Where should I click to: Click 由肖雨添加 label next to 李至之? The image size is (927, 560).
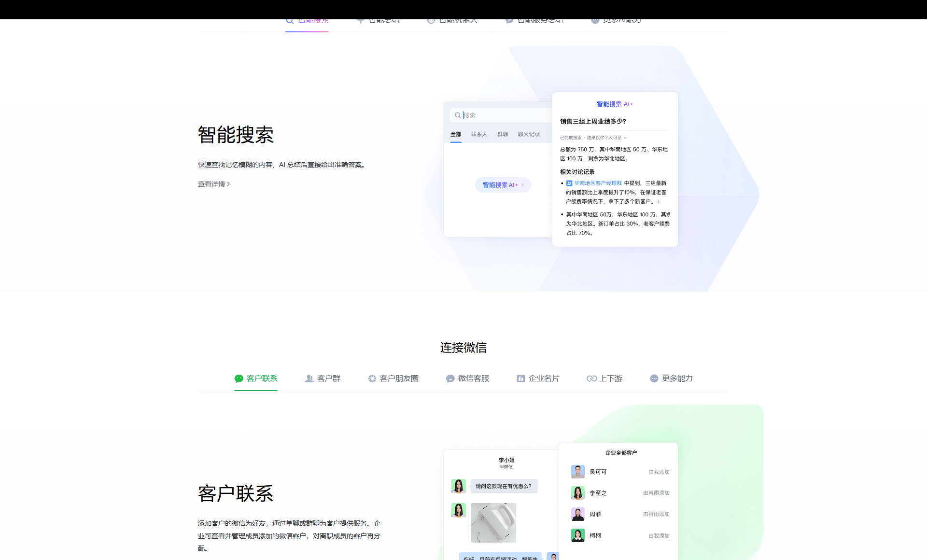click(656, 493)
